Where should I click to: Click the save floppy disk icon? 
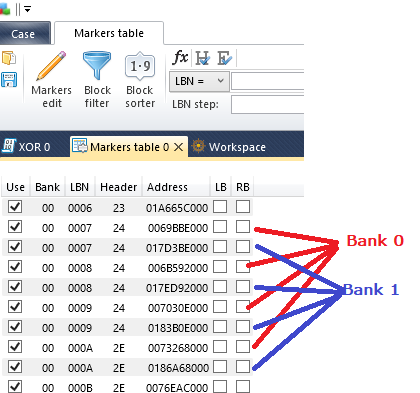point(9,80)
